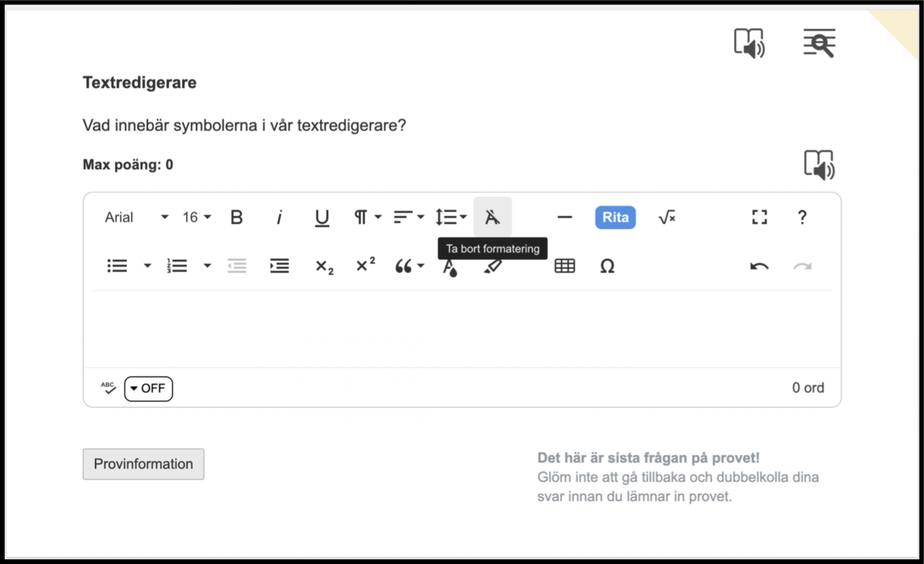Apply subscript formatting
This screenshot has width=924, height=564.
(x=324, y=266)
